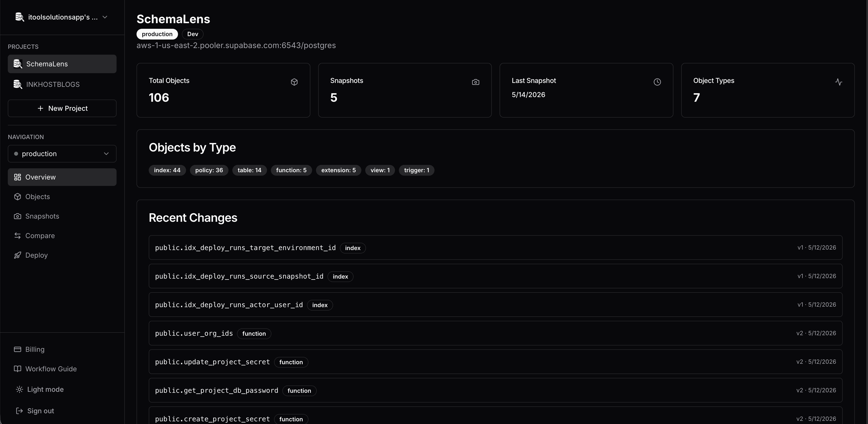
Task: Click the Last Snapshot date 5/14/2026
Action: (x=528, y=95)
